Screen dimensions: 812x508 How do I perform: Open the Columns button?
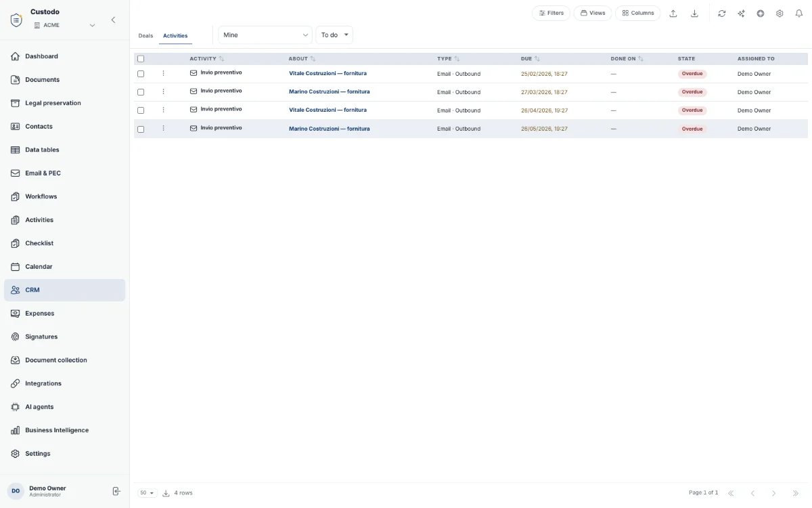coord(638,13)
